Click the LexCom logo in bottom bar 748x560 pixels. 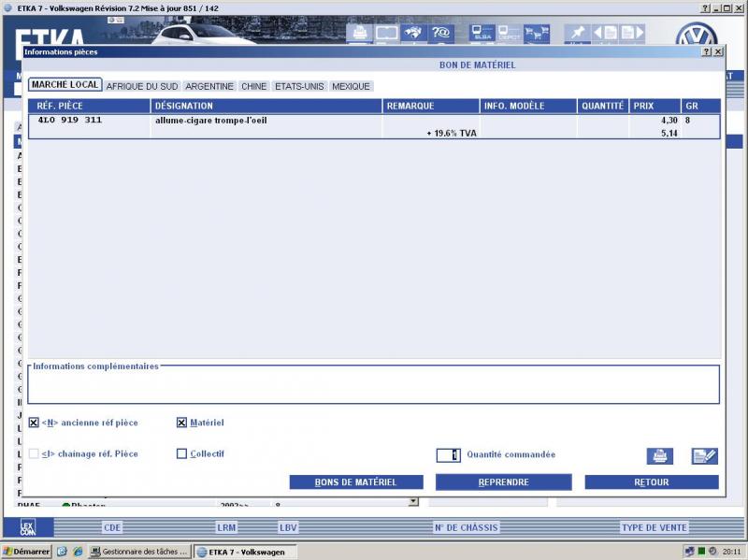pyautogui.click(x=28, y=527)
